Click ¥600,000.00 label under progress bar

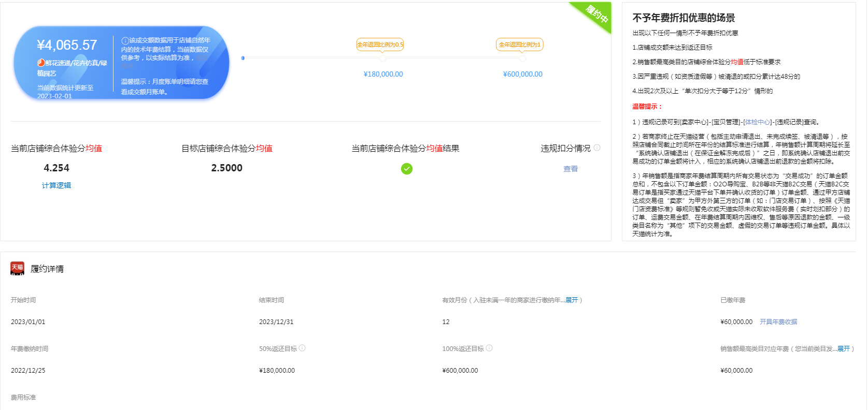523,74
